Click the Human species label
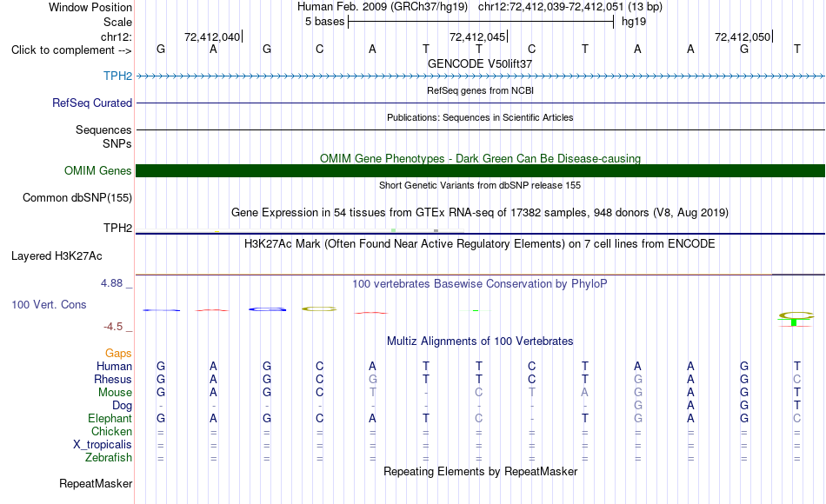 point(114,366)
